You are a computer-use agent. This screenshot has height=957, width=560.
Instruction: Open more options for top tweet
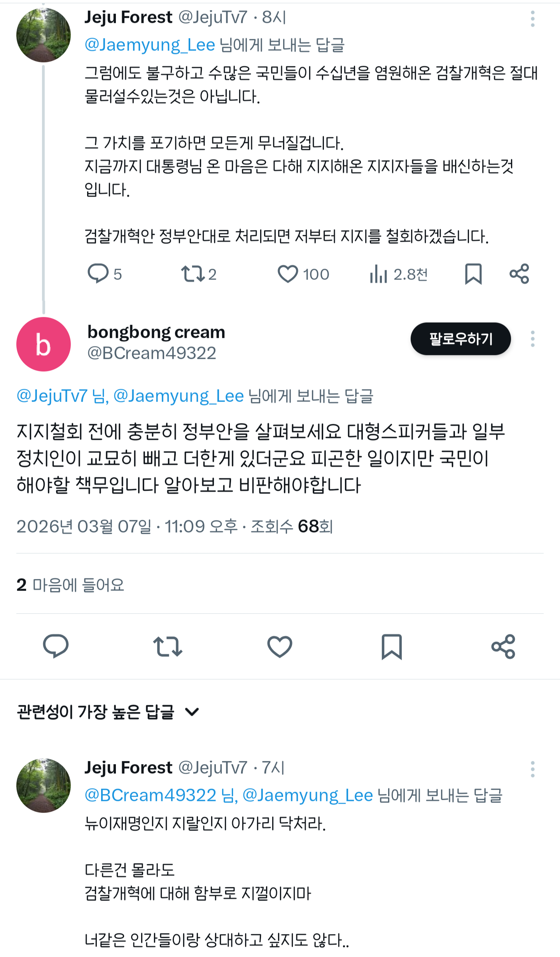(x=532, y=19)
